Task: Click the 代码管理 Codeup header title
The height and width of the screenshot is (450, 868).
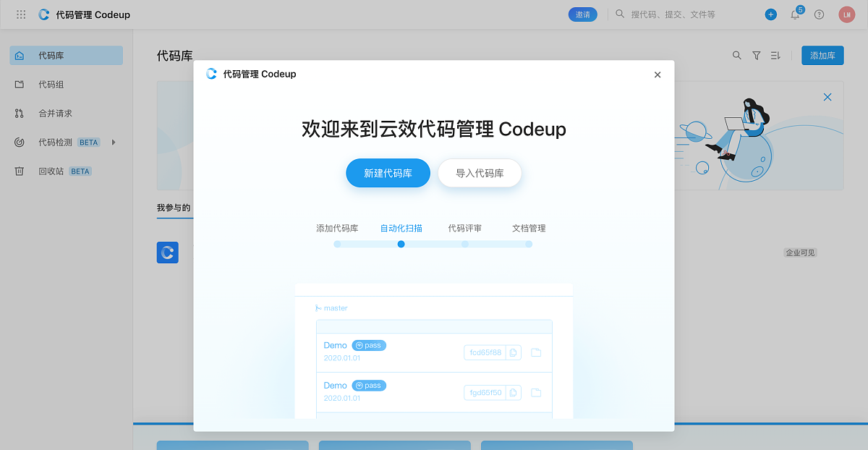Action: click(93, 14)
